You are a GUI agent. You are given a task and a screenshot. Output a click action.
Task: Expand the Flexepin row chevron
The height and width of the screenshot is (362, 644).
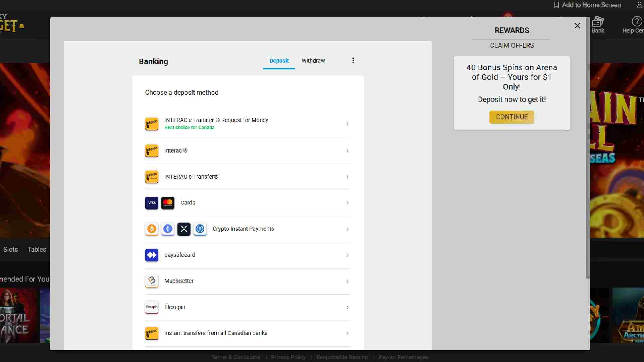[x=347, y=307]
